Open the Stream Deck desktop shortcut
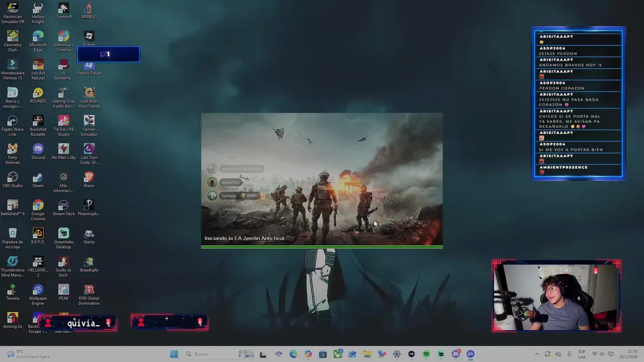 tap(63, 208)
